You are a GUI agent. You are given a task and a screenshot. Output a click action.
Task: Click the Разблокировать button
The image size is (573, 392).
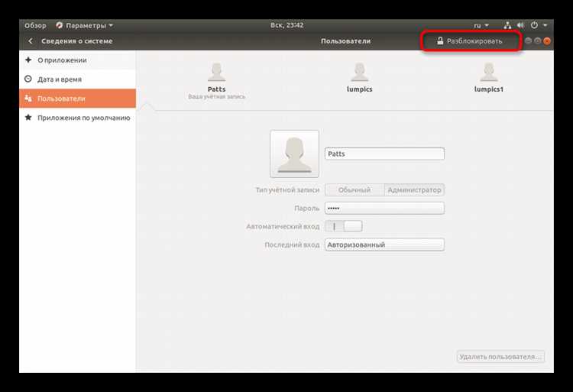[471, 41]
